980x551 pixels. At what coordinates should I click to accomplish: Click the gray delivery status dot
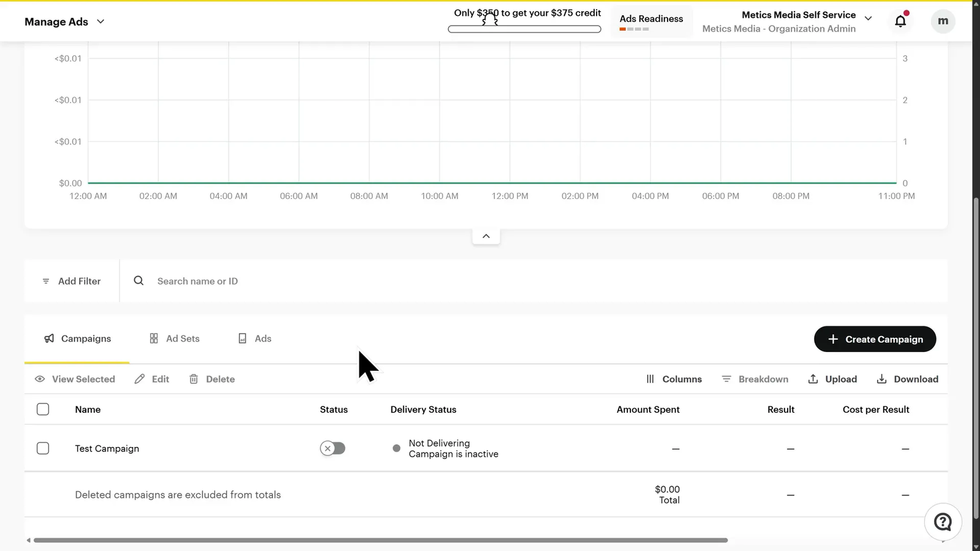(x=396, y=448)
